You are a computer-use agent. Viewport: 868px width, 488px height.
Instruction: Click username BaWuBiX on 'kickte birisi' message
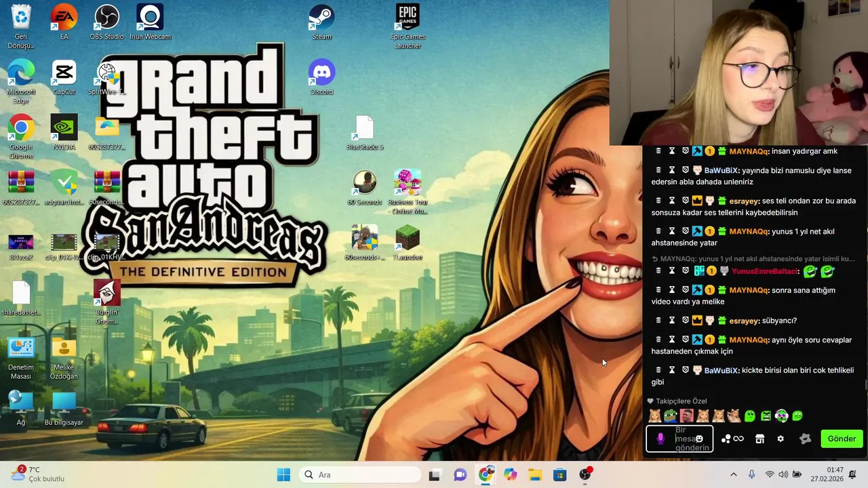coord(721,370)
